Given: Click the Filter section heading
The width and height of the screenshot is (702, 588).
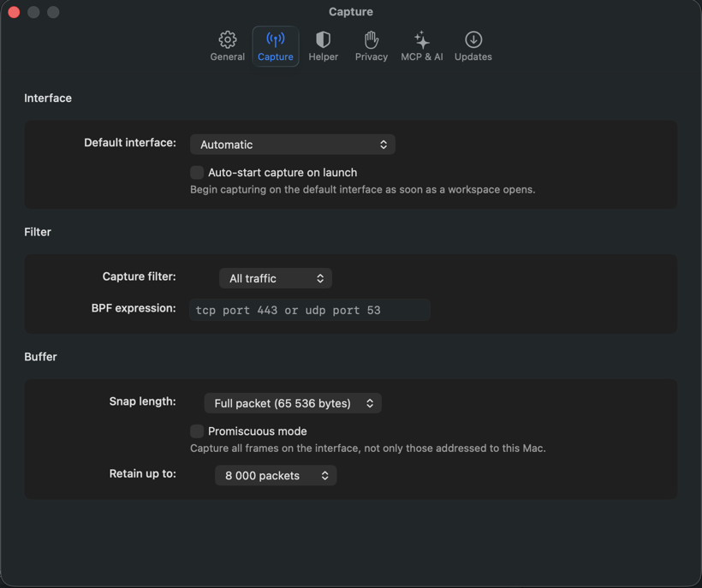Looking at the screenshot, I should click(x=38, y=232).
